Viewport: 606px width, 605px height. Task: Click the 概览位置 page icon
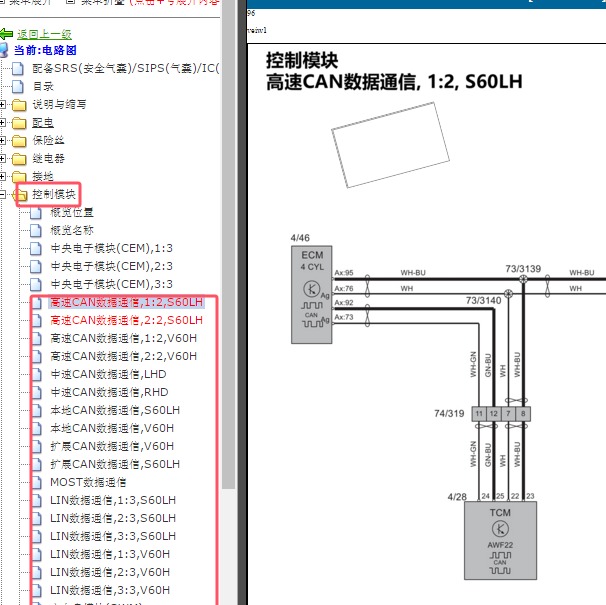click(37, 212)
